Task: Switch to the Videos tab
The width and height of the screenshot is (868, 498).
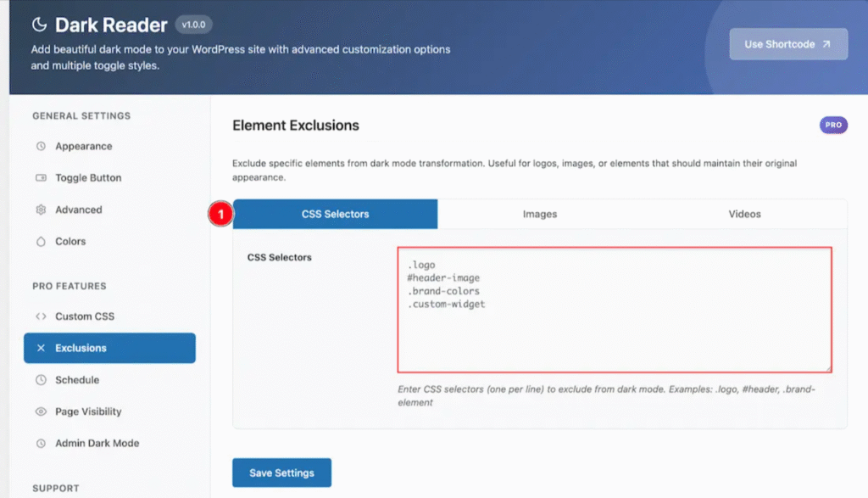Action: 744,214
